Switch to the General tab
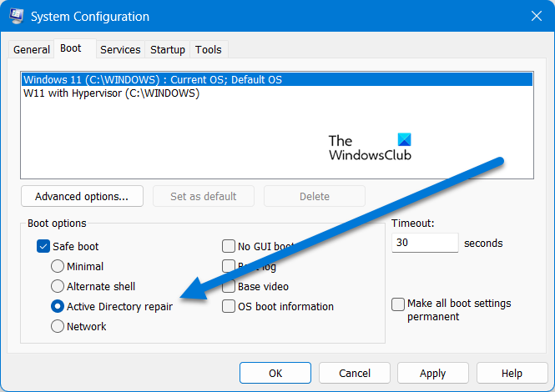Image resolution: width=555 pixels, height=392 pixels. [32, 49]
